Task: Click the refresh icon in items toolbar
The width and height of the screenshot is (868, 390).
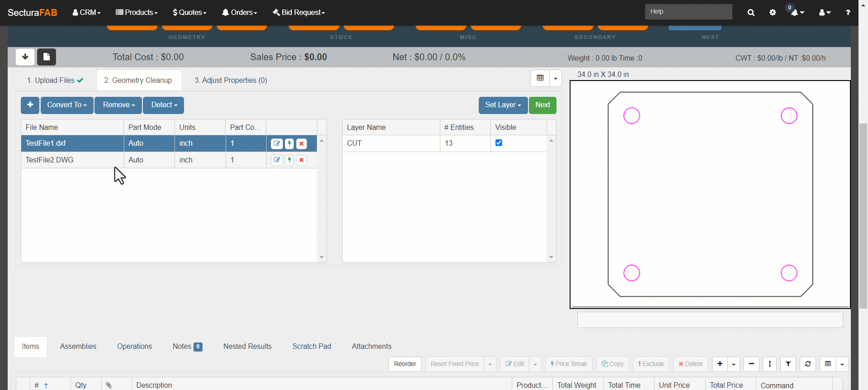Action: [x=808, y=364]
